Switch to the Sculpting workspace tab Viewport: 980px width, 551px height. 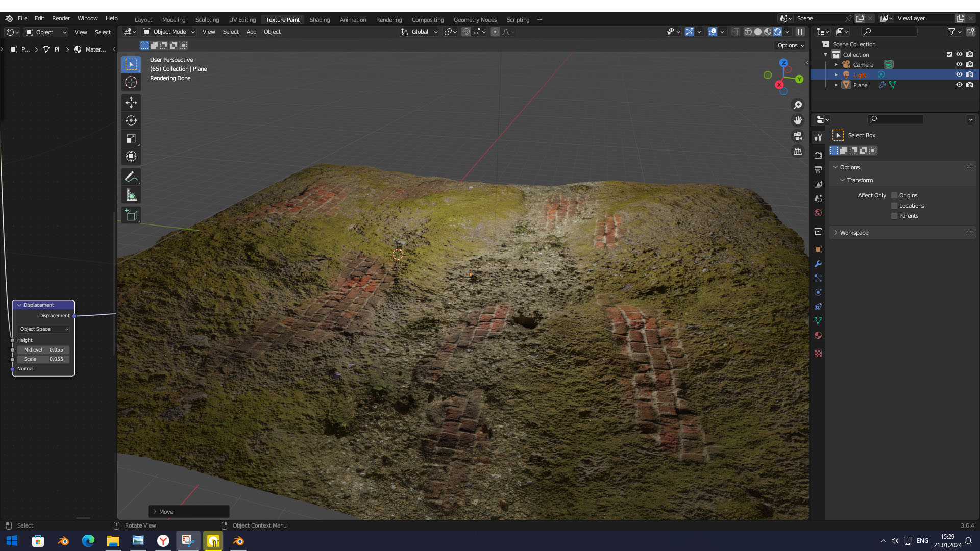coord(207,20)
